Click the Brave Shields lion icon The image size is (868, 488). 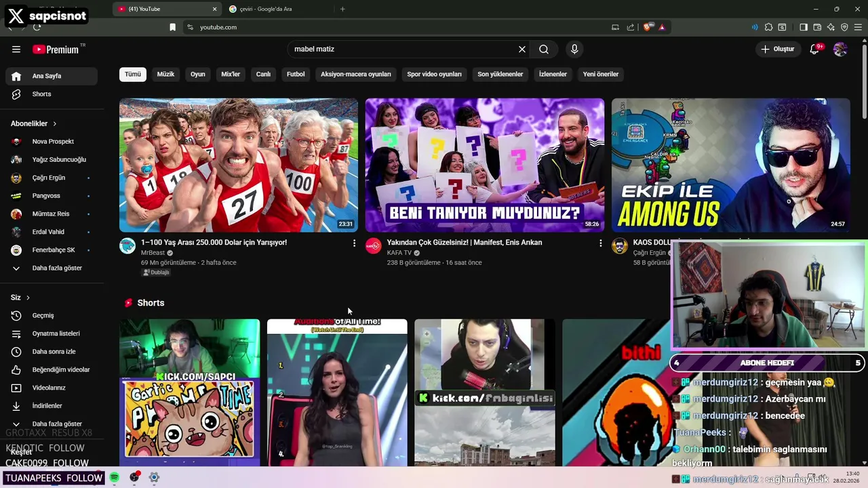648,27
